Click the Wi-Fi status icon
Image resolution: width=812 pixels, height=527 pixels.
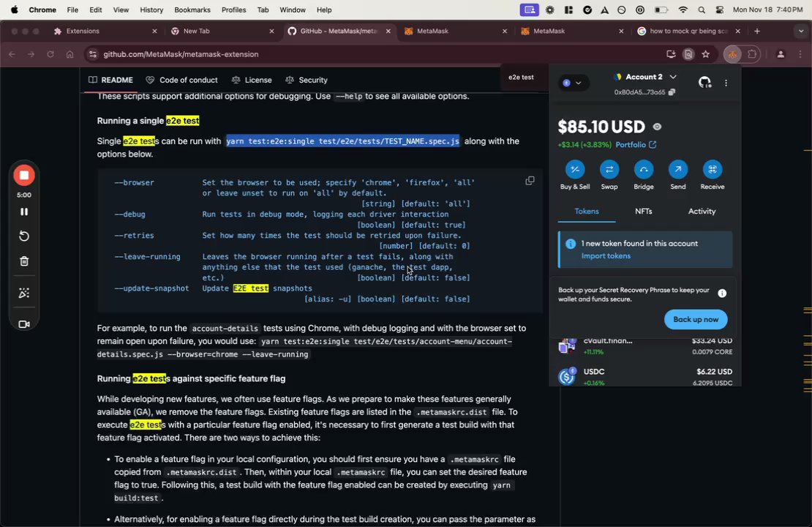pyautogui.click(x=683, y=10)
